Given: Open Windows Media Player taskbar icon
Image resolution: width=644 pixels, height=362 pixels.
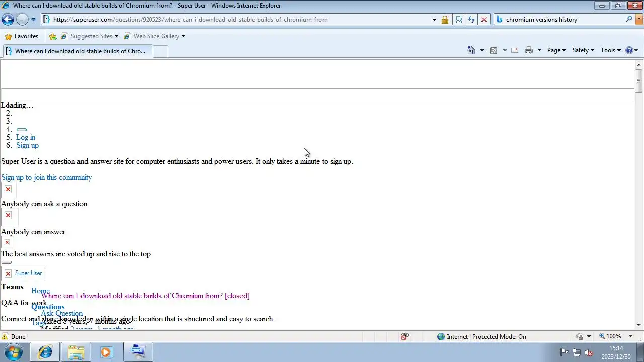Looking at the screenshot, I should point(106,352).
